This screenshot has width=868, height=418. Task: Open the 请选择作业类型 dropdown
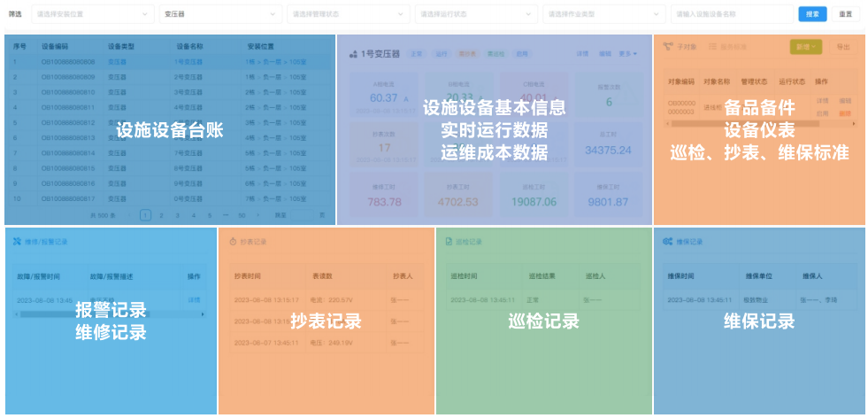point(604,14)
